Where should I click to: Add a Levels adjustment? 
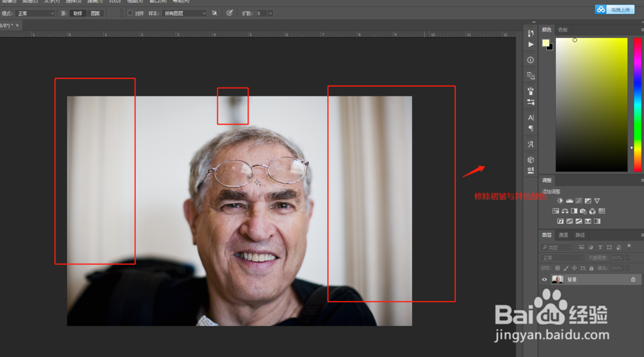point(569,201)
